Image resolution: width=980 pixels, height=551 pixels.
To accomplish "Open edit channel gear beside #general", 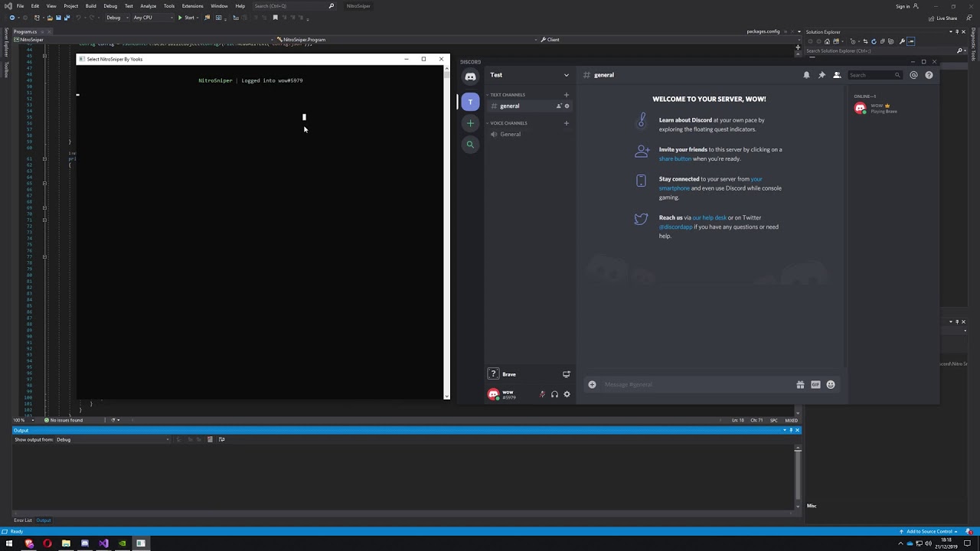I will tap(567, 106).
